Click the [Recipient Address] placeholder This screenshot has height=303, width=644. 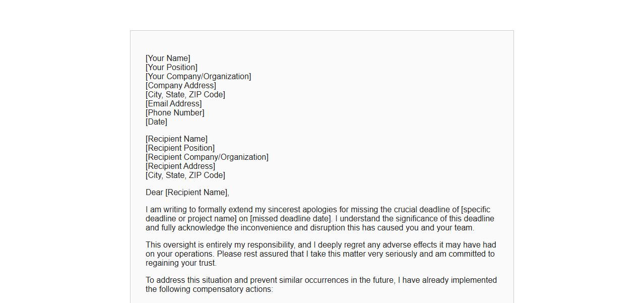180,166
